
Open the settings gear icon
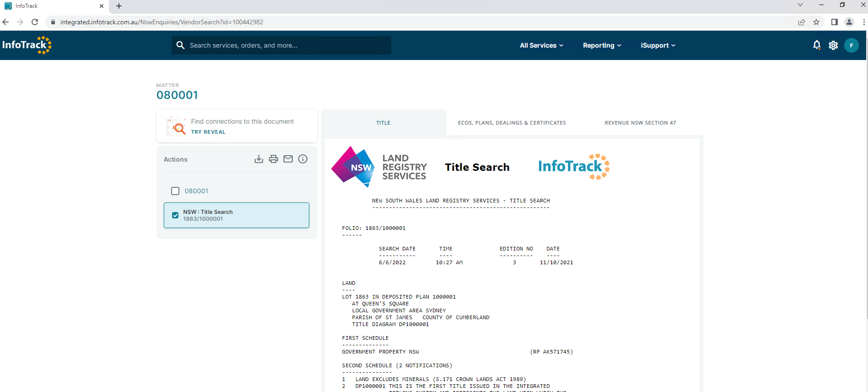pos(833,45)
